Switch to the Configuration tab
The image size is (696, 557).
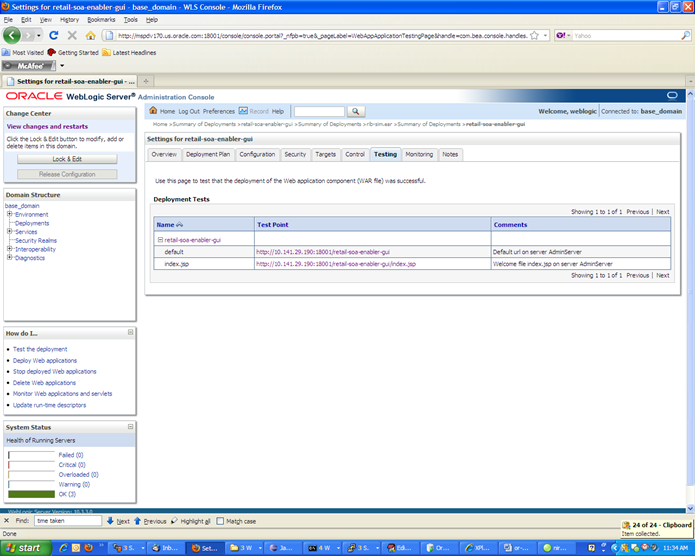pos(257,154)
